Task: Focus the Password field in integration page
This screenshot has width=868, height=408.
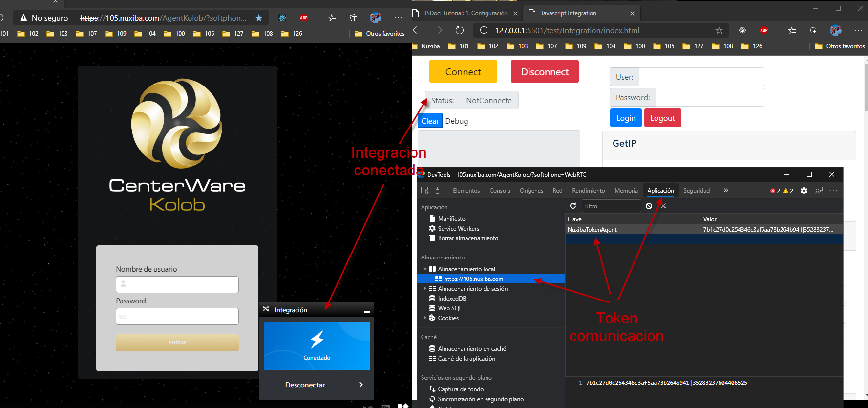Action: point(710,97)
